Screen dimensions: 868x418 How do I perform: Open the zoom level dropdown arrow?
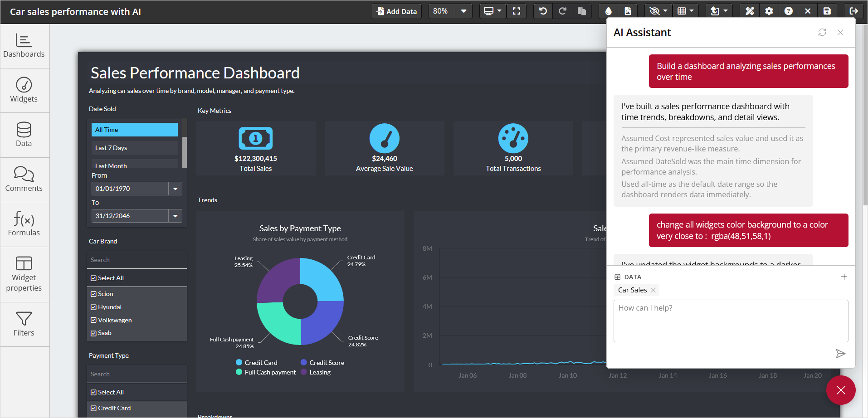coord(463,11)
